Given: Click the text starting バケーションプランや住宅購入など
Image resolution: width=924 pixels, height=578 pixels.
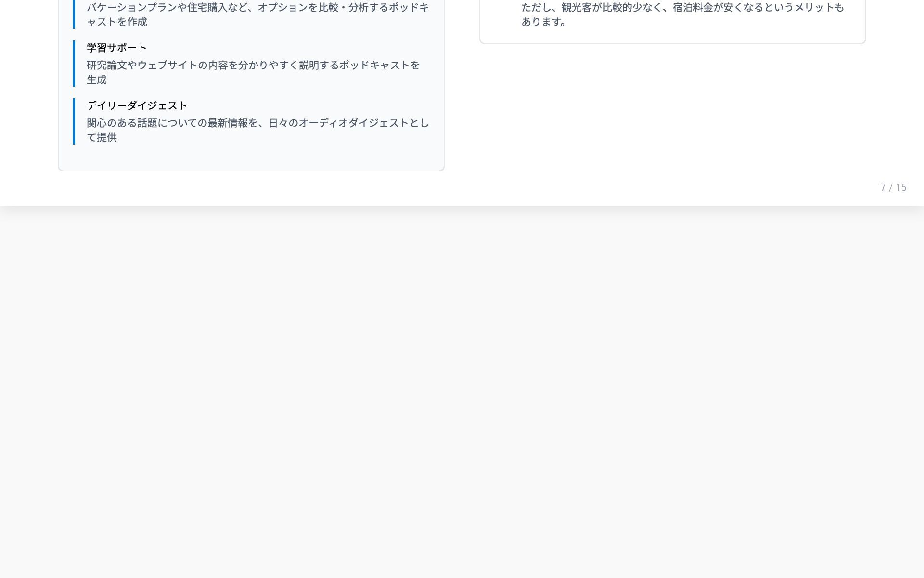Looking at the screenshot, I should click(x=258, y=14).
